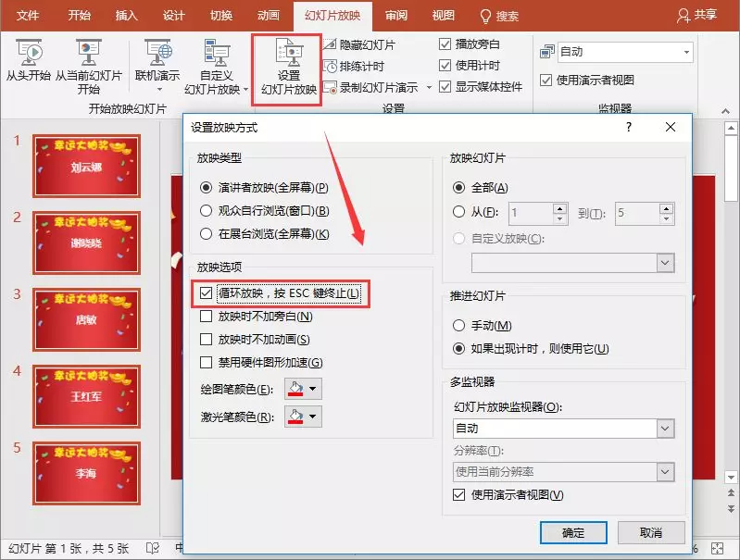Toggle 循环放映，按 ESC 键终止 checkbox

tap(206, 293)
